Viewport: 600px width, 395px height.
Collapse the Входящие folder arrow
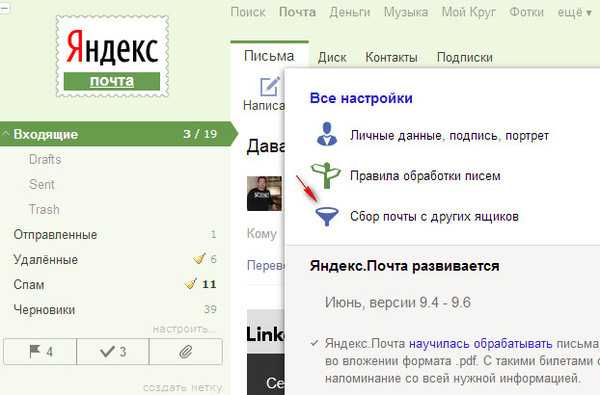5,134
